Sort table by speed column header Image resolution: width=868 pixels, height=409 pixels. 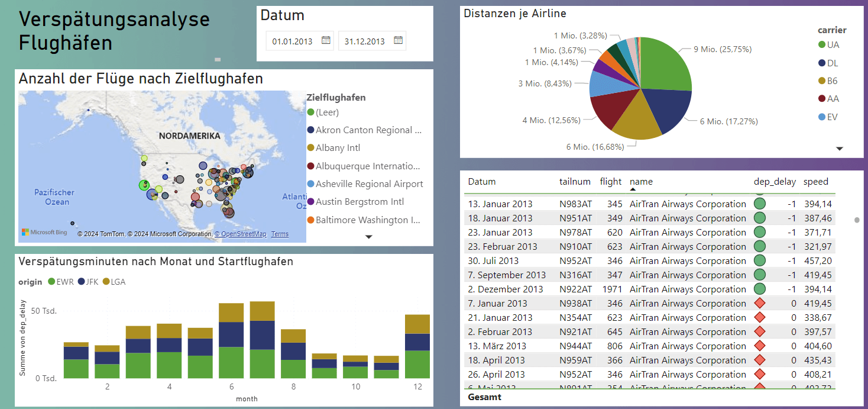coord(816,182)
